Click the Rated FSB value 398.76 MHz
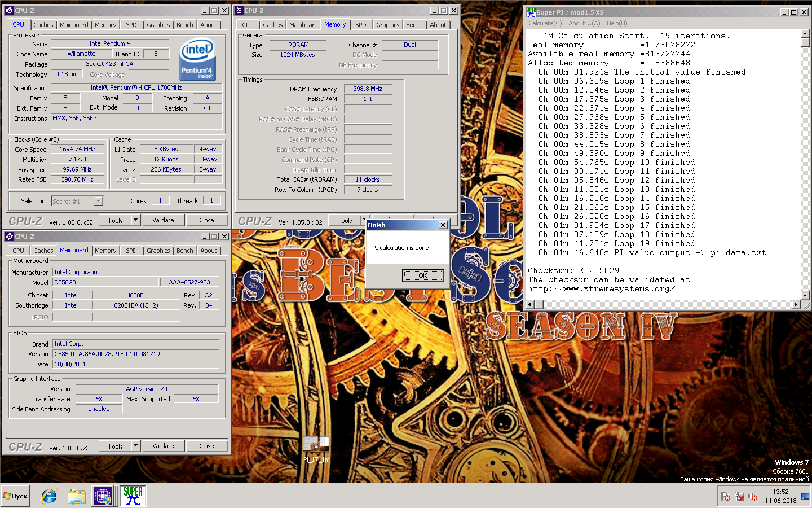Image resolution: width=812 pixels, height=508 pixels. (77, 179)
